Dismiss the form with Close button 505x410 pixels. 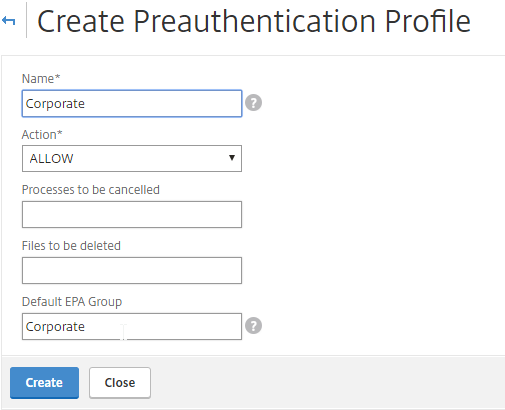pos(120,383)
